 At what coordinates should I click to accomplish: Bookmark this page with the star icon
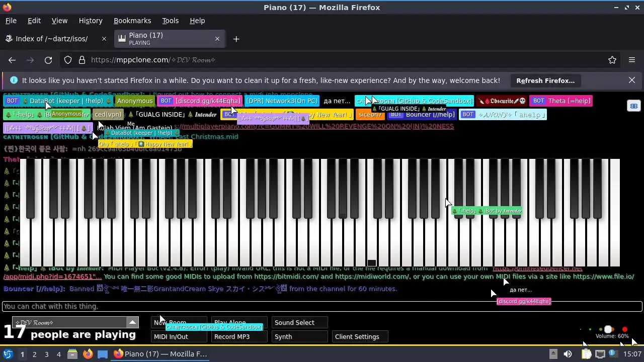(x=612, y=60)
